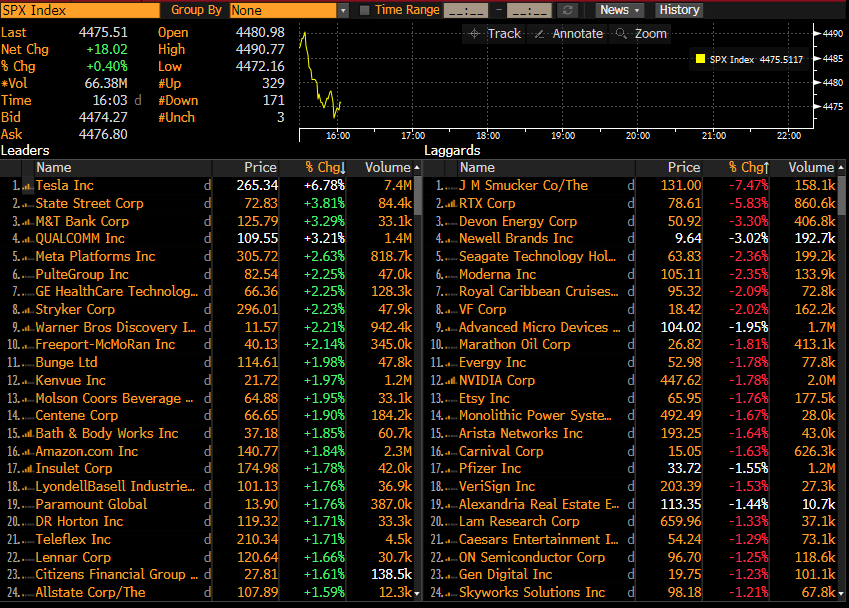Open Warner Bros Discovery chart icon
This screenshot has width=849, height=608.
pyautogui.click(x=27, y=328)
